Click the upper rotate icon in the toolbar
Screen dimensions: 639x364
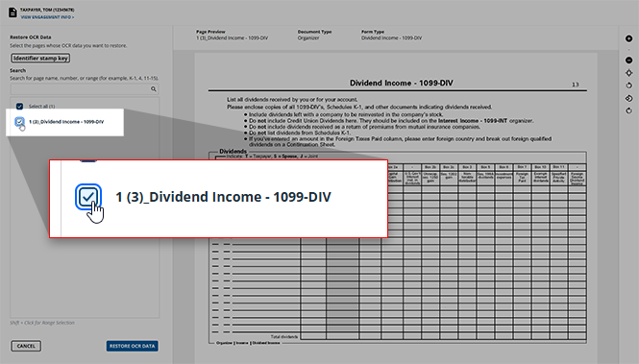click(x=628, y=85)
